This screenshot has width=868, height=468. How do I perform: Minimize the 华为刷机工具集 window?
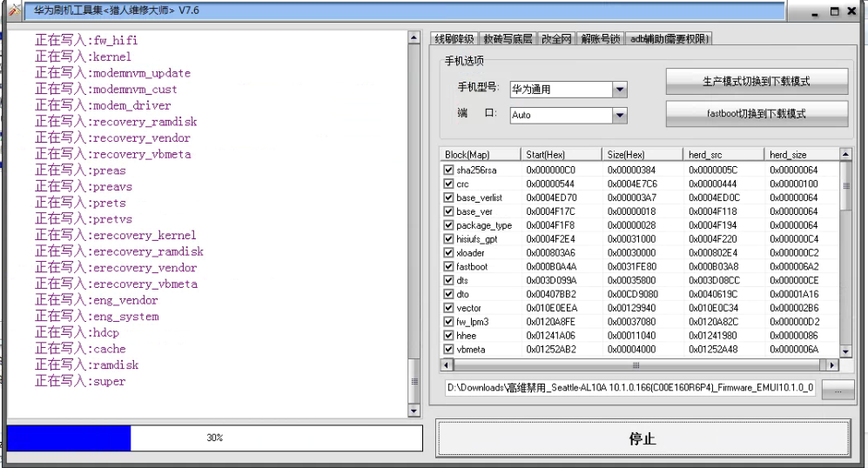coord(814,11)
